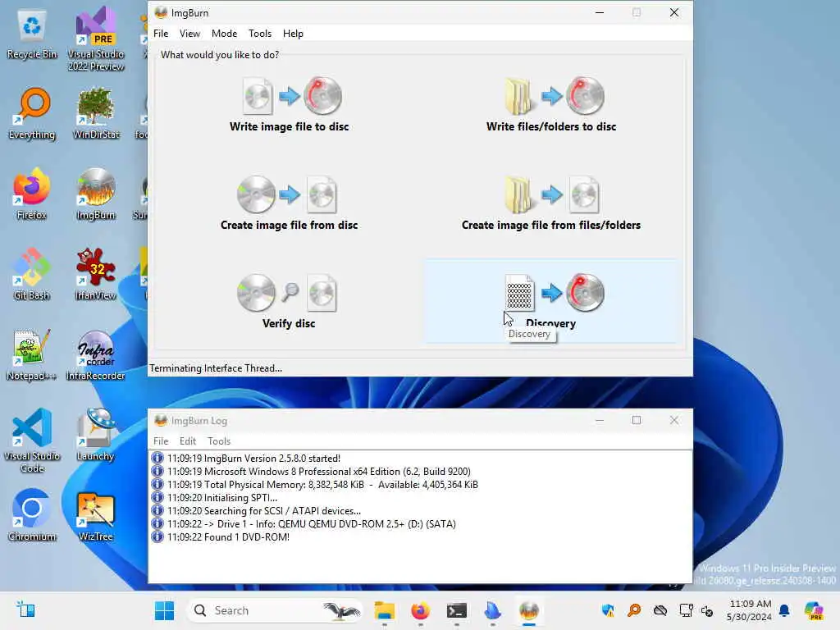Close the ImgBurn Log window
The width and height of the screenshot is (840, 630).
click(674, 420)
